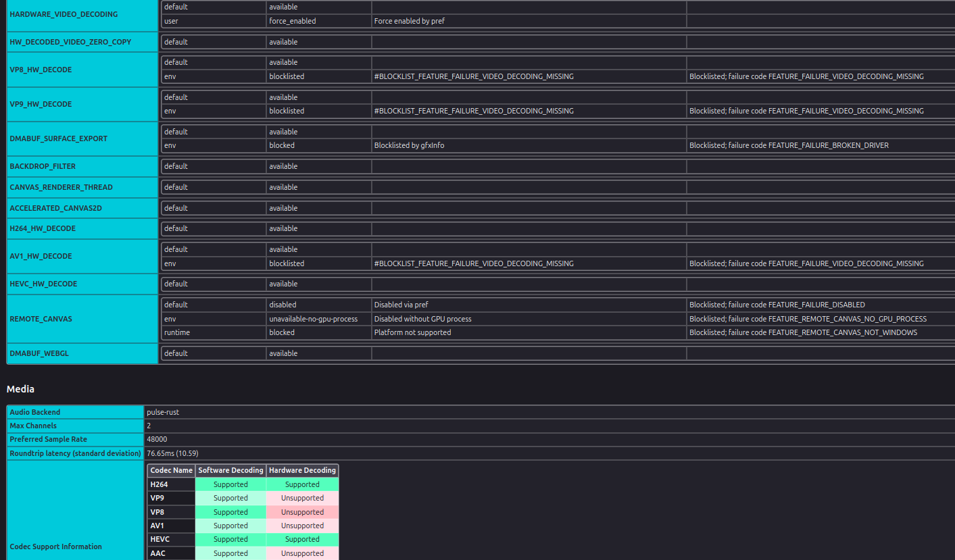Click the AV1 software decoding 'Supported' cell

[231, 526]
